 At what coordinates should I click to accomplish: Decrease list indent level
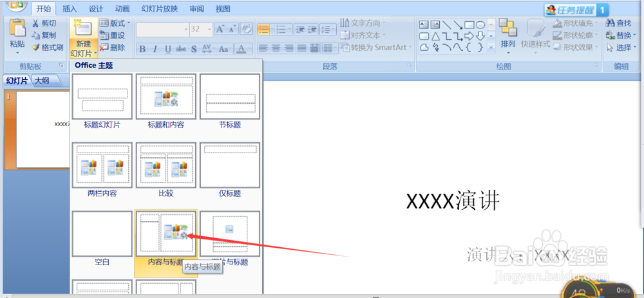[x=300, y=29]
